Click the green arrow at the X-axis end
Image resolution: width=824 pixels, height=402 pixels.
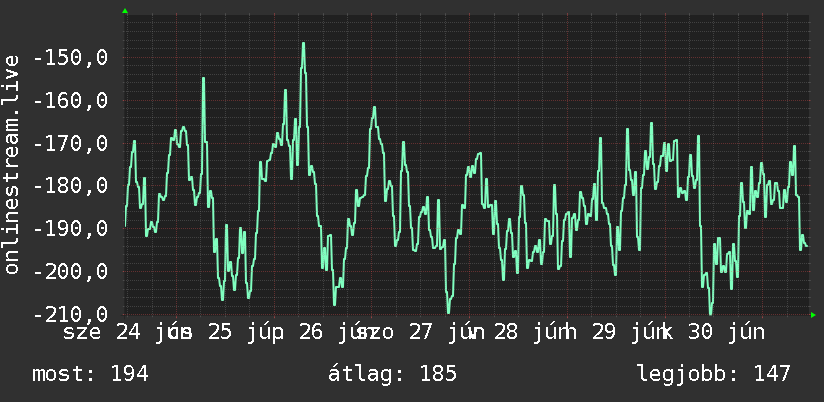(813, 315)
